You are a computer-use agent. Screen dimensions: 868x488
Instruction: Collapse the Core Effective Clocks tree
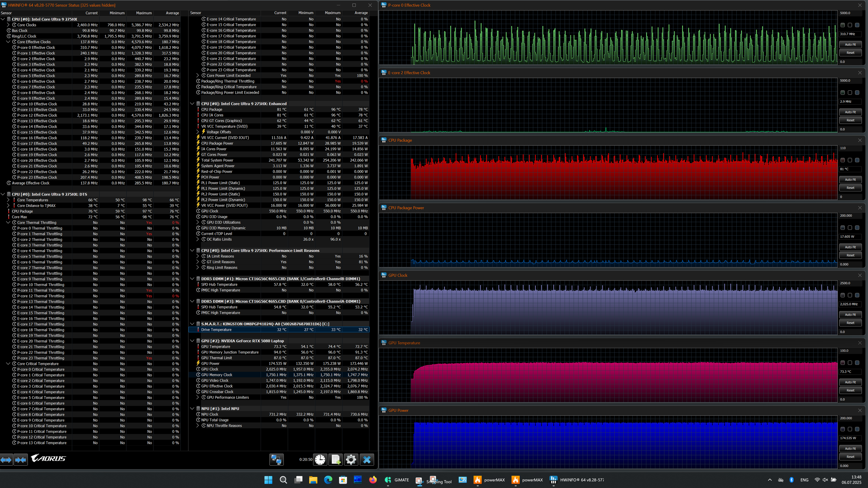[x=8, y=42]
